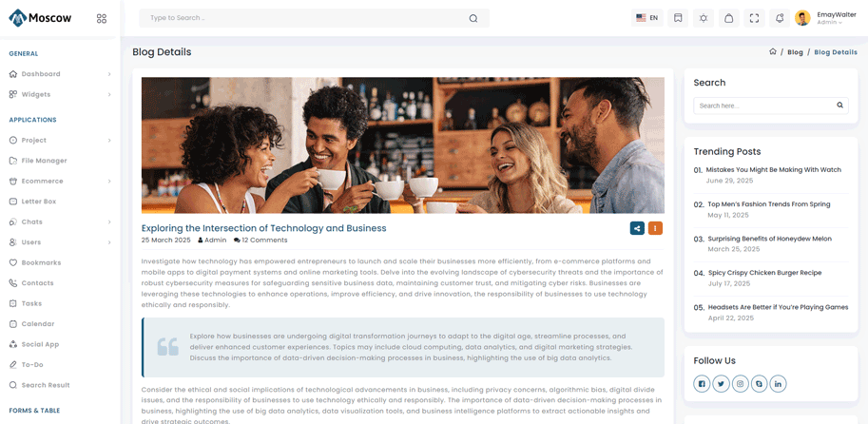Click the blue share icon on the post
868x424 pixels.
[637, 228]
